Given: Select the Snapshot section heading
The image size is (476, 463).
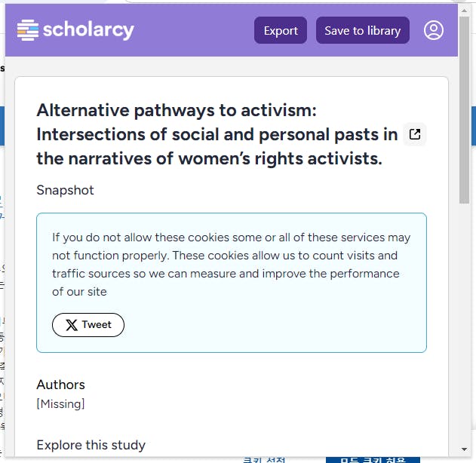Looking at the screenshot, I should pyautogui.click(x=66, y=190).
